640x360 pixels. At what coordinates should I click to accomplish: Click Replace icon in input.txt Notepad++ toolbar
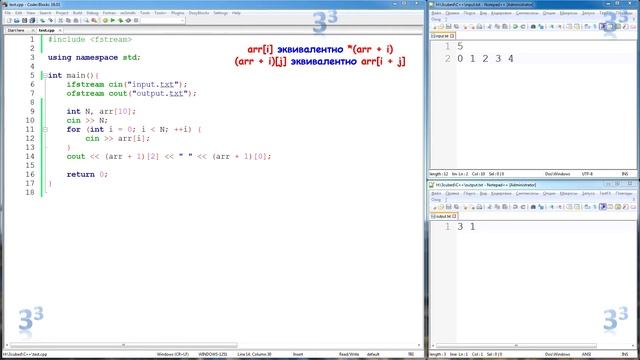click(541, 27)
